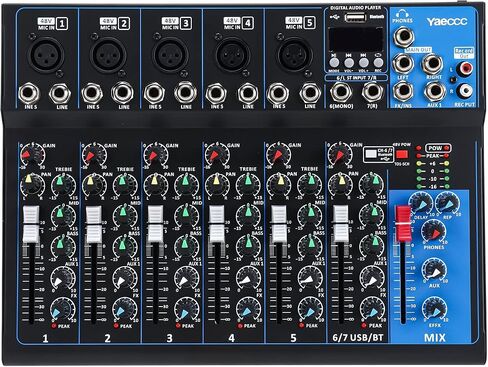Screen dimensions: 488x367
Task: Adjust the EFFX master knob
Action: point(434,309)
